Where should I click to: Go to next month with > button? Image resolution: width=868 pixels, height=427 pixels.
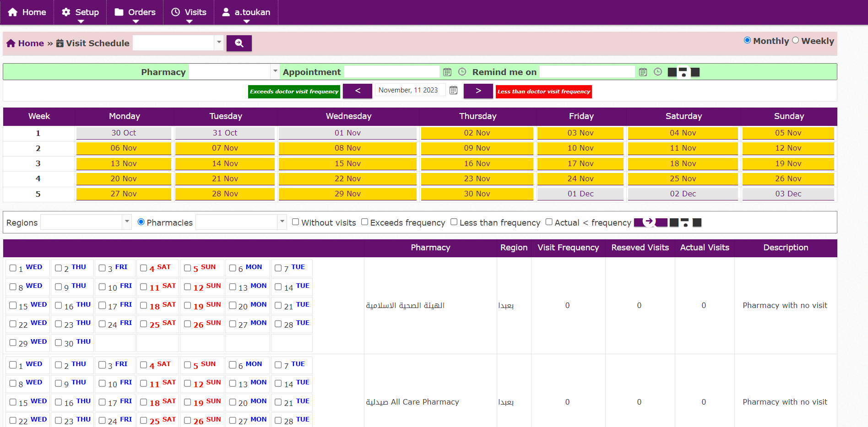click(478, 91)
